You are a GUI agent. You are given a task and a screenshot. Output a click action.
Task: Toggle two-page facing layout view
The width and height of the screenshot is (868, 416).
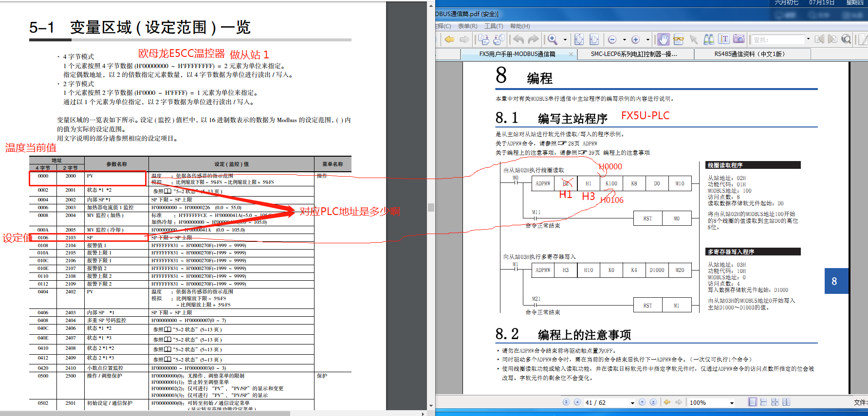(775, 402)
